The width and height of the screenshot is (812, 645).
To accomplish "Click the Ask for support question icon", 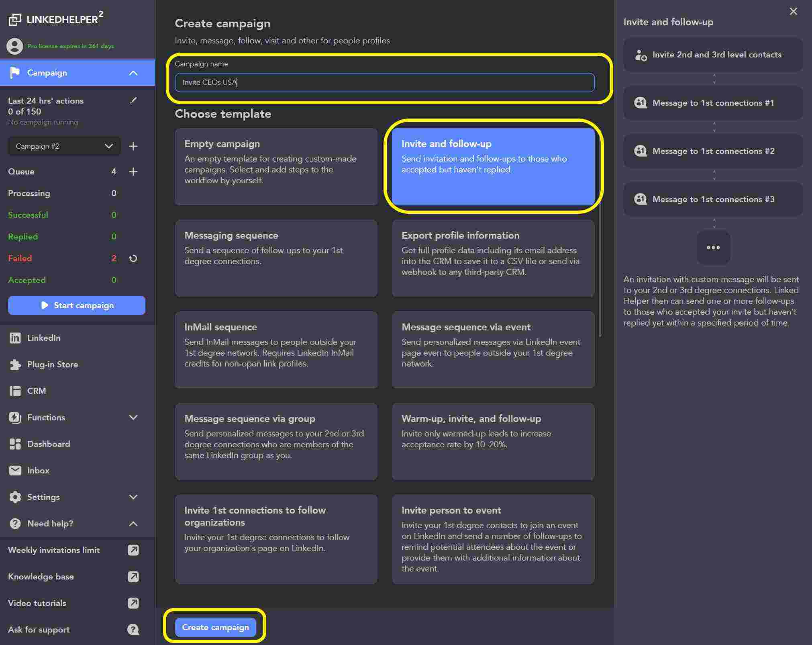I will click(x=133, y=630).
